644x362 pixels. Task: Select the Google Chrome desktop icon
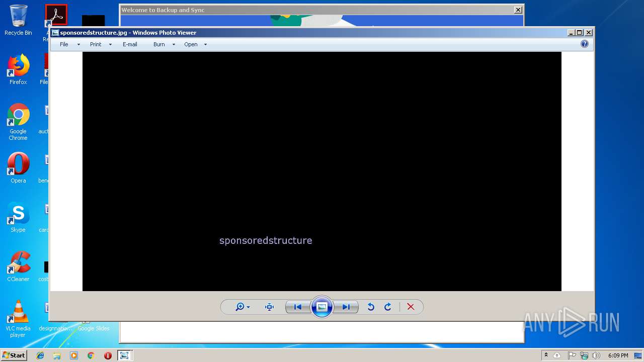(18, 122)
